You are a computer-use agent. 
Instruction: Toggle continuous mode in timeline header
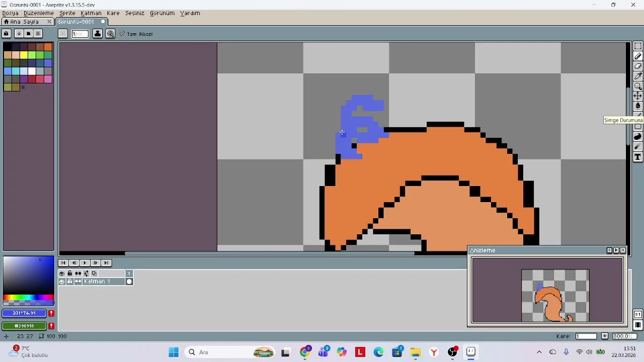click(x=78, y=274)
